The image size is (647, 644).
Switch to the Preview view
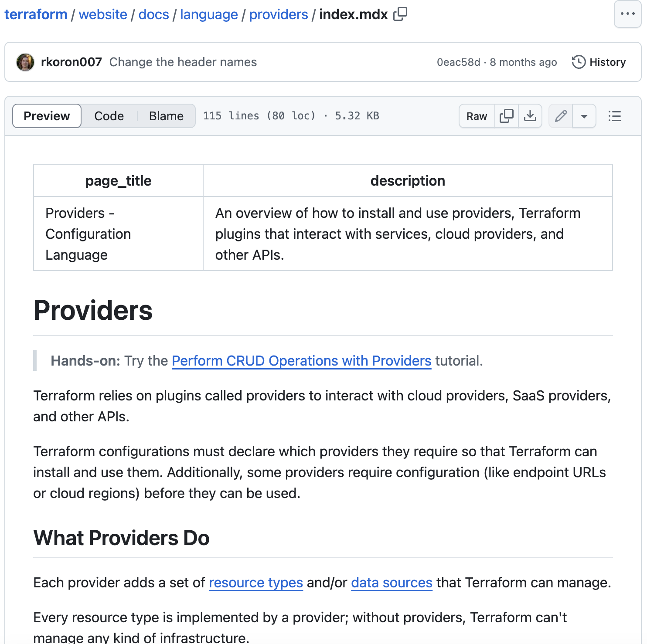[x=47, y=116]
